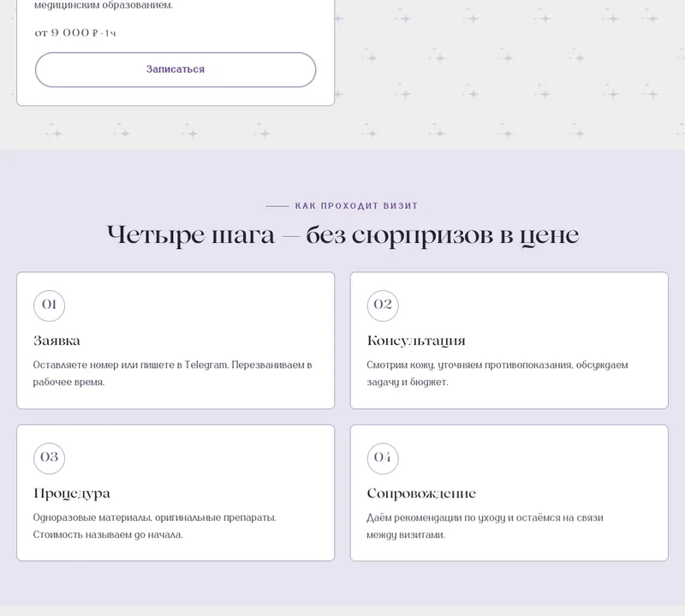Image resolution: width=685 pixels, height=616 pixels.
Task: Click the Сопровождение card heading
Action: [421, 494]
